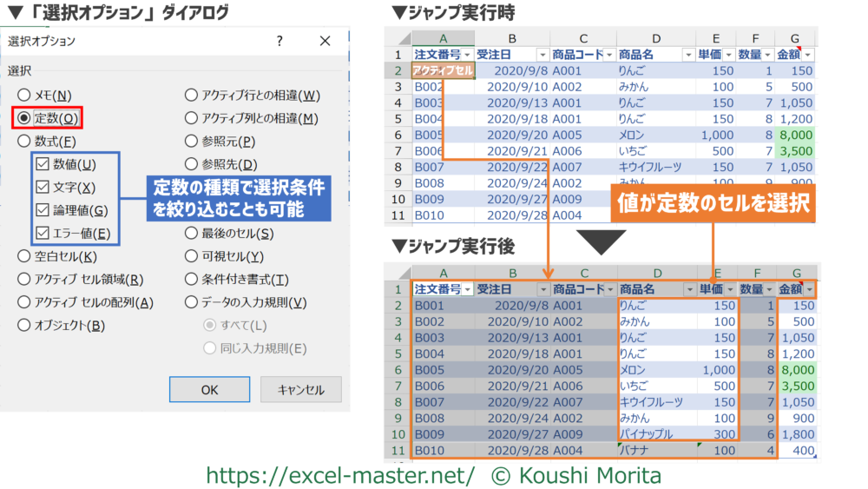Open 金額 filter dropdown in bottom table
Screen dimensions: 868x489
[811, 289]
